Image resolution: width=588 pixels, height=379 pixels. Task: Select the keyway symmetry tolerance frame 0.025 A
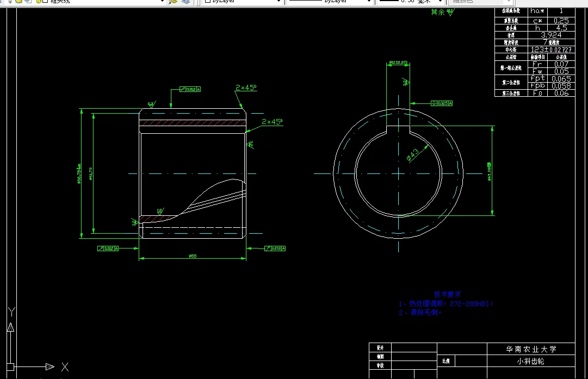tap(441, 103)
